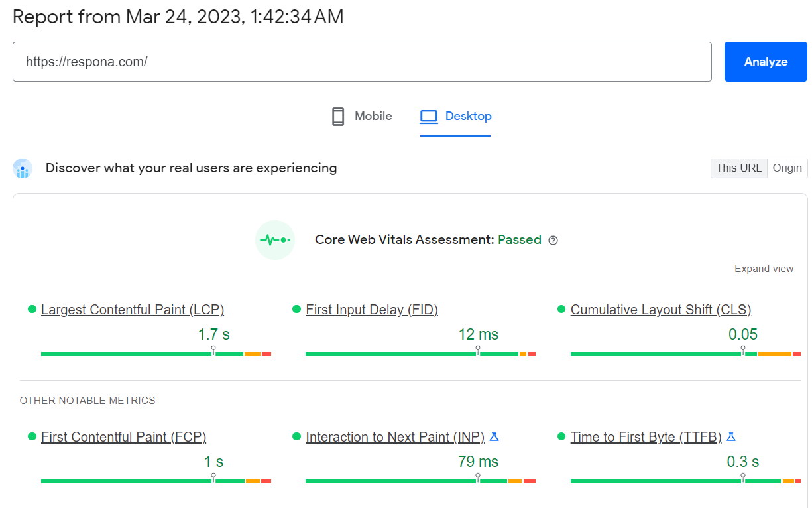
Task: Click the experiment flask icon next to INP
Action: [x=493, y=436]
